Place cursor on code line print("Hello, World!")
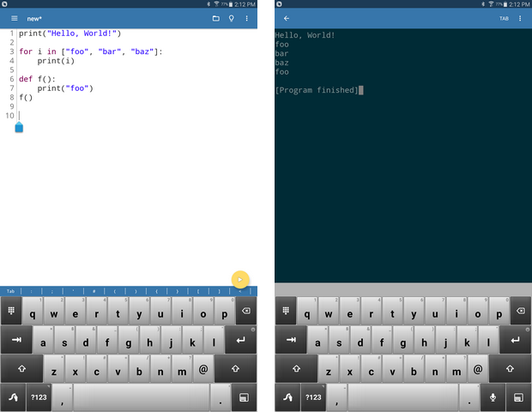The height and width of the screenshot is (412, 532). (70, 33)
